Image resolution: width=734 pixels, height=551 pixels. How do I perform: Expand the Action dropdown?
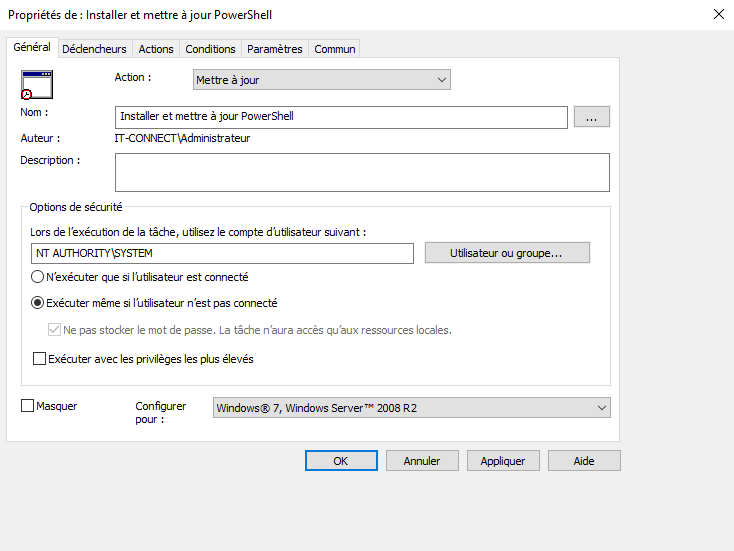(x=321, y=80)
